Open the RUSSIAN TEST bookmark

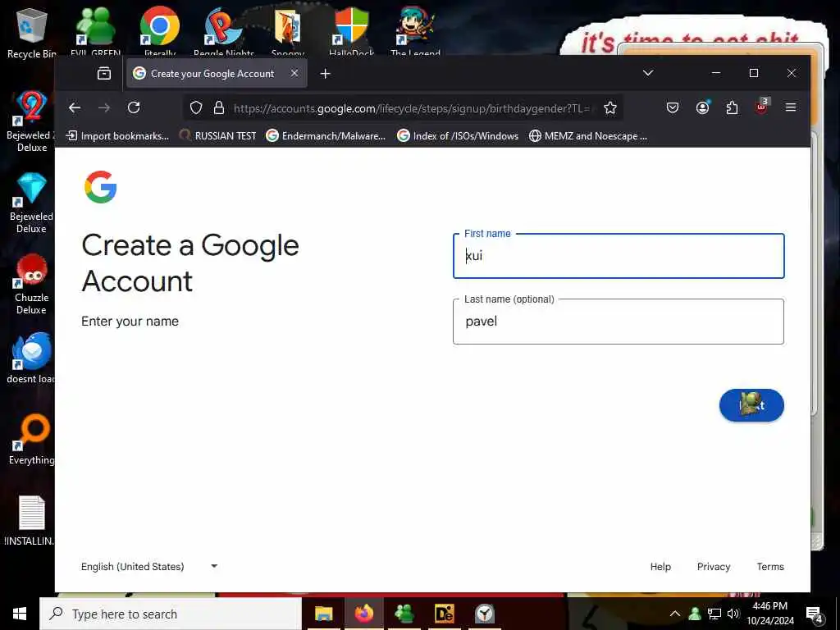coord(218,136)
